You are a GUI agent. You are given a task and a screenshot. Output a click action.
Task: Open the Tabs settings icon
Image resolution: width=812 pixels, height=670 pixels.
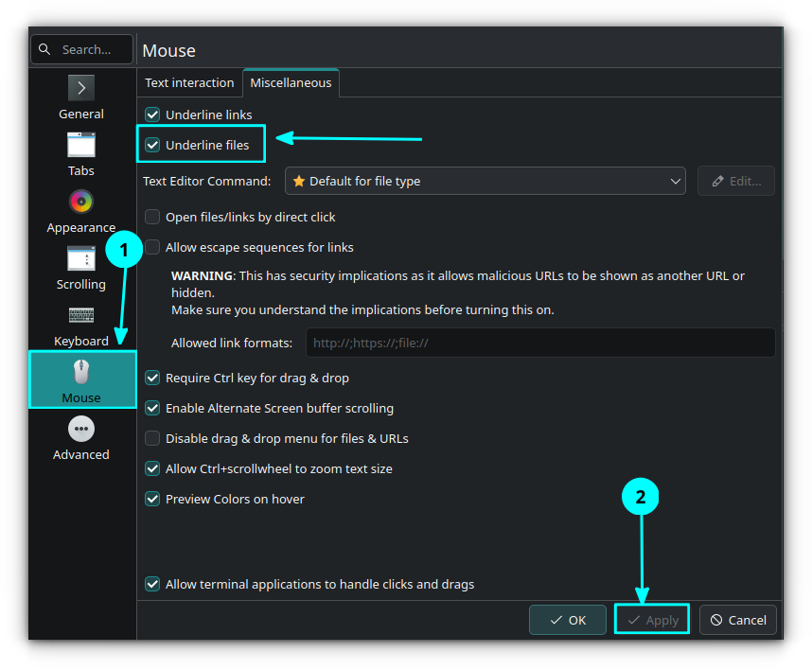coord(81,146)
